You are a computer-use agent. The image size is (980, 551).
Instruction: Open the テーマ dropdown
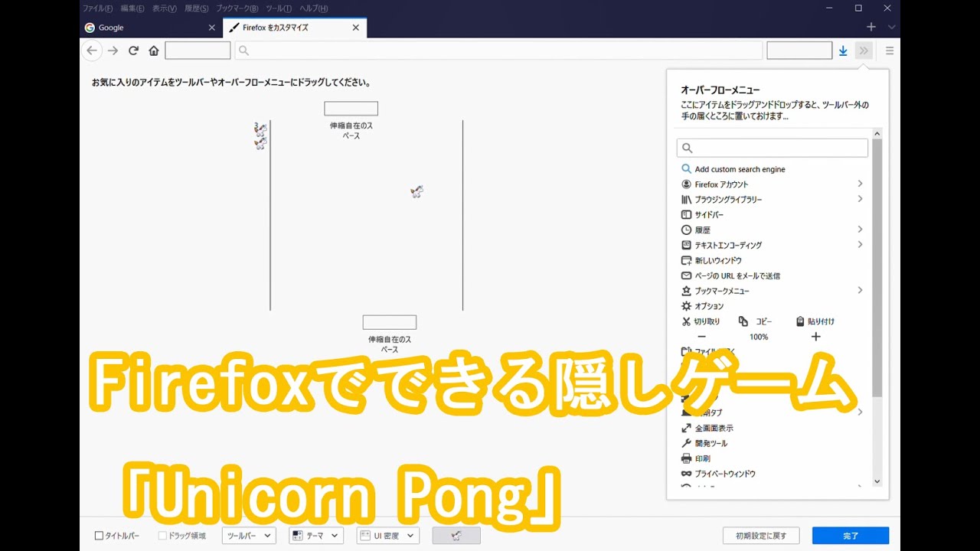point(316,536)
